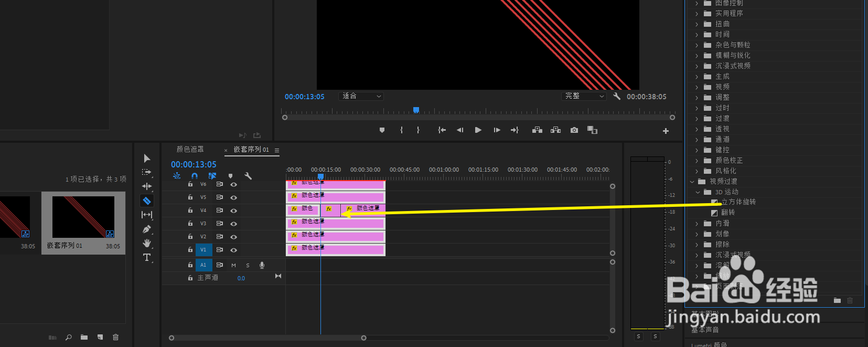The image size is (868, 347).
Task: Toggle Linked Selection in timeline
Action: point(212,176)
